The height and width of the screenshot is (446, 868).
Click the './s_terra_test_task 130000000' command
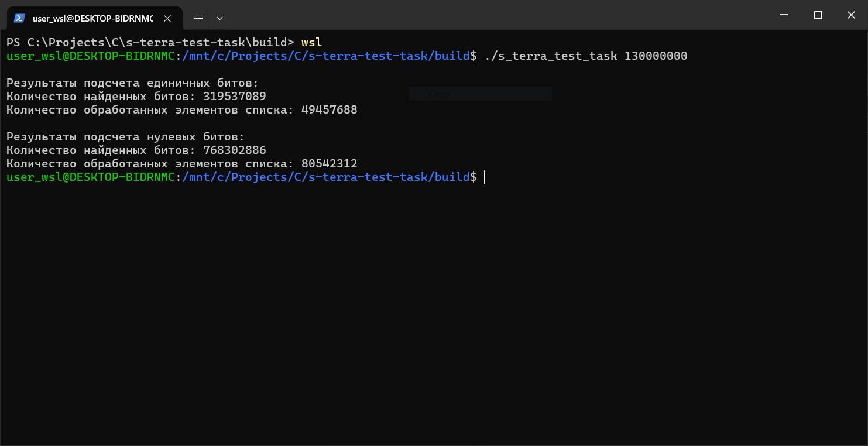[586, 56]
